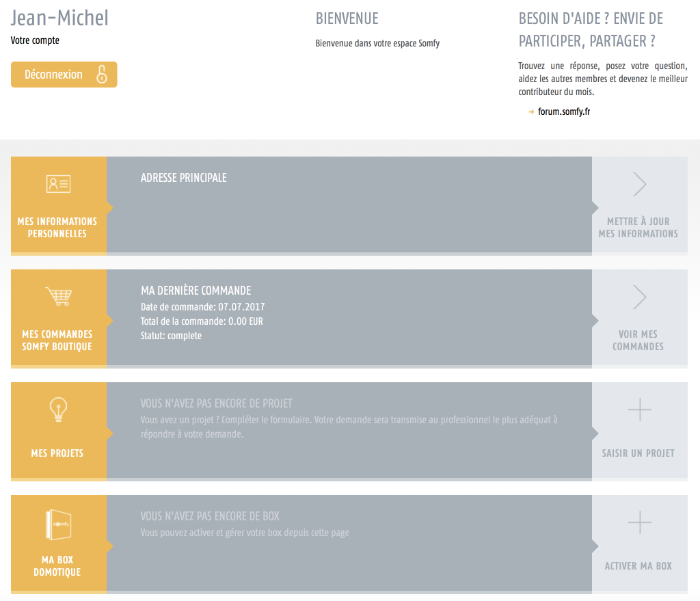Click chevron above Voir mes commandes

(640, 297)
